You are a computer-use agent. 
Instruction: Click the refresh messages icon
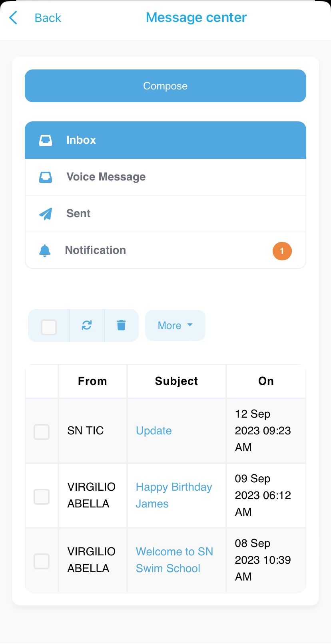[x=87, y=325]
